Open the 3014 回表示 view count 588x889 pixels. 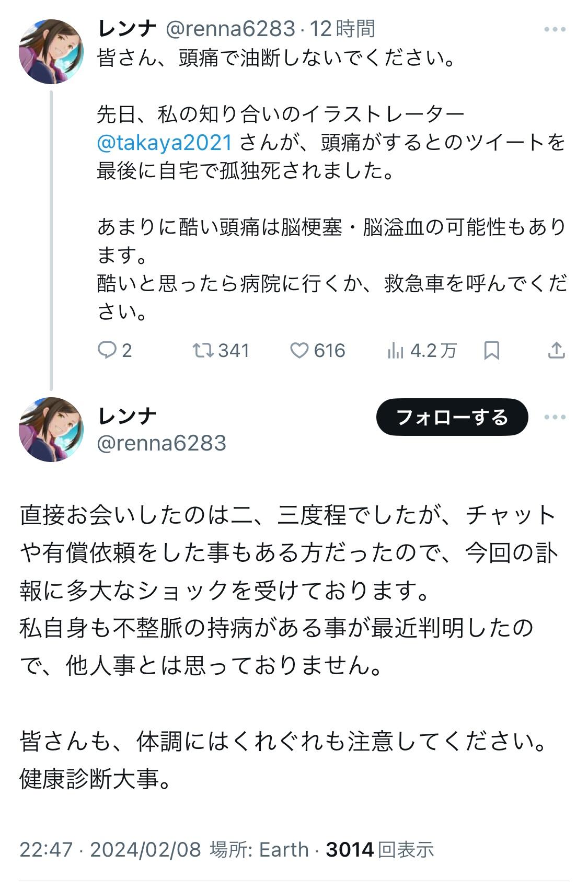point(380,849)
